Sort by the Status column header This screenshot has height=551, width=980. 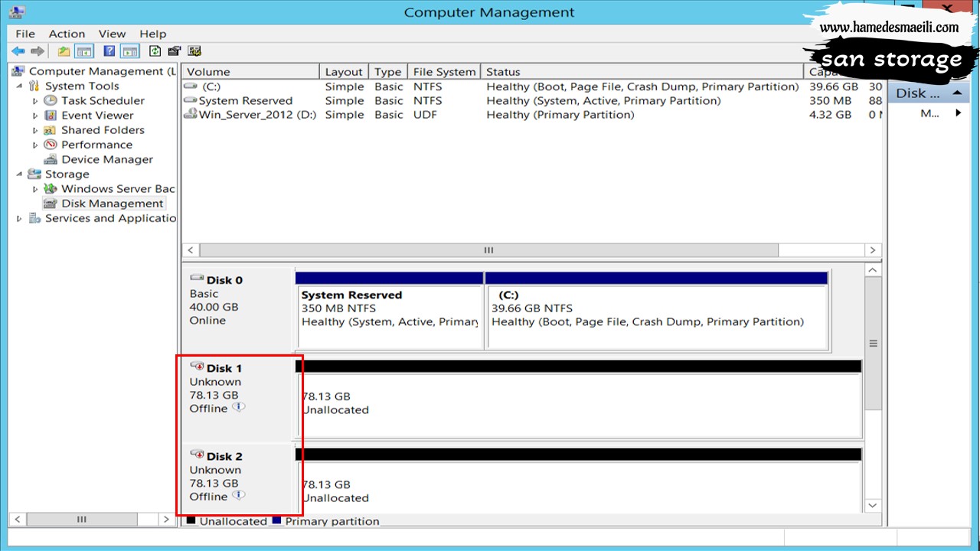(x=642, y=72)
